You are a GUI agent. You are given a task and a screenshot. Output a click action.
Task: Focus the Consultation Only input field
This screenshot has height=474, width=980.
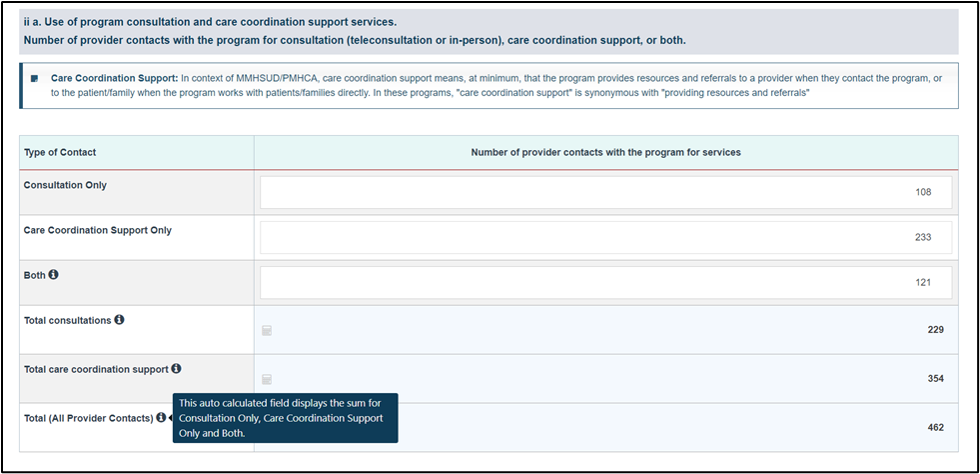(x=605, y=192)
